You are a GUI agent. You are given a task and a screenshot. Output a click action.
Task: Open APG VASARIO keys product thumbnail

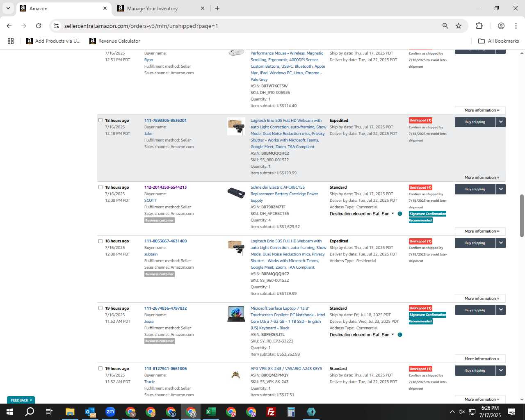click(x=236, y=374)
